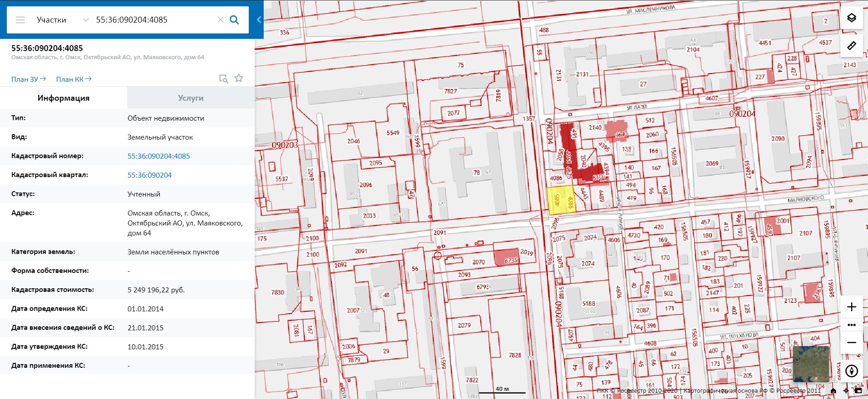Open the План КК link
Image resolution: width=868 pixels, height=399 pixels.
(x=73, y=79)
